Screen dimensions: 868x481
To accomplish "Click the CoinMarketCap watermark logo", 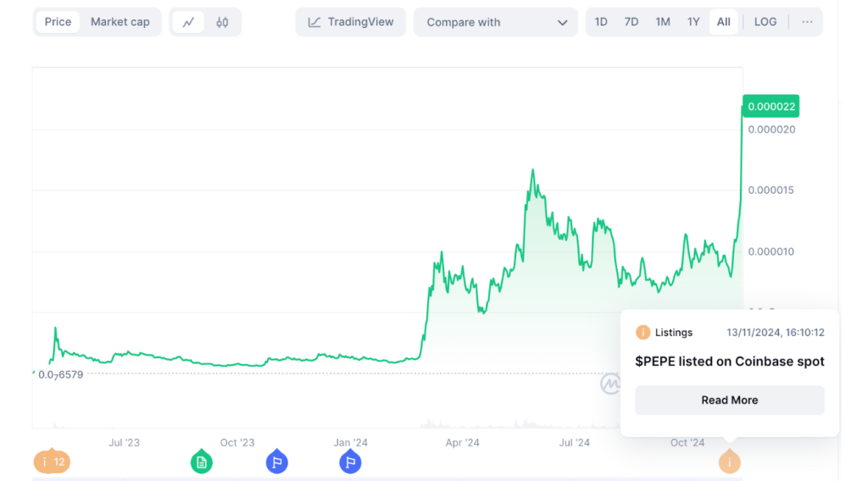I will 610,384.
